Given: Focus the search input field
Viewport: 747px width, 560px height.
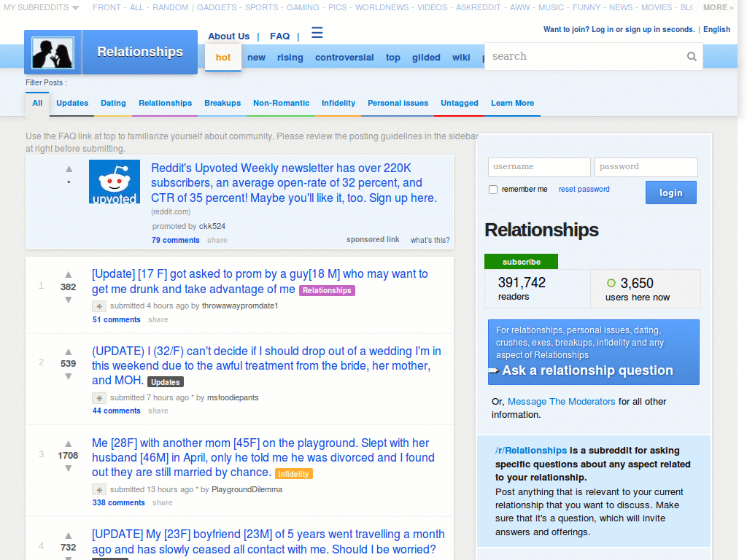Looking at the screenshot, I should pos(586,57).
